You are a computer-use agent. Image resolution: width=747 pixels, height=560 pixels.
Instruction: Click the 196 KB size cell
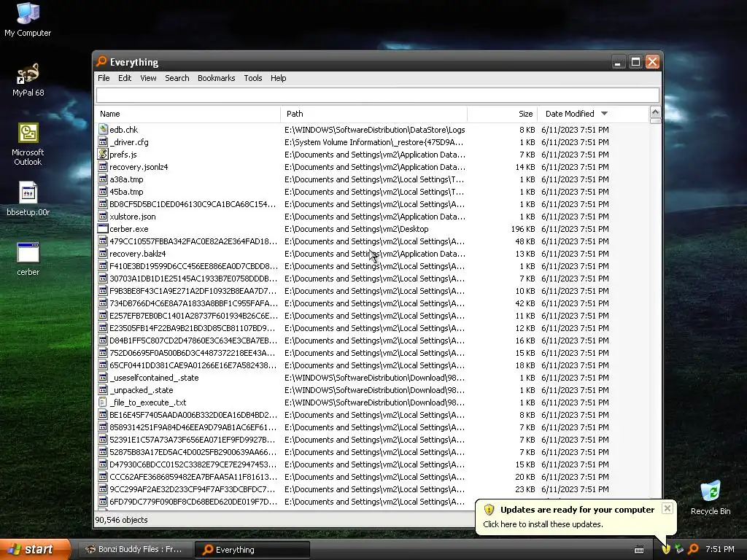pos(522,228)
